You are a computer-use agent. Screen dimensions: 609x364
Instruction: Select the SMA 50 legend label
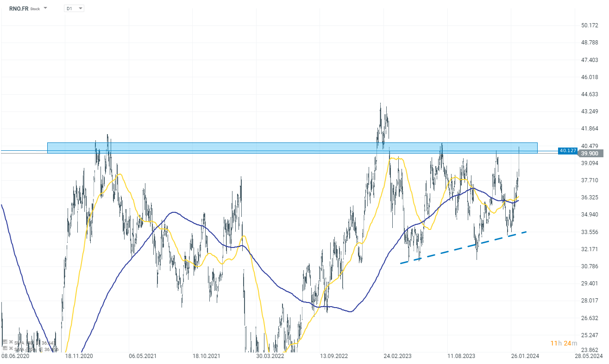coord(35,343)
